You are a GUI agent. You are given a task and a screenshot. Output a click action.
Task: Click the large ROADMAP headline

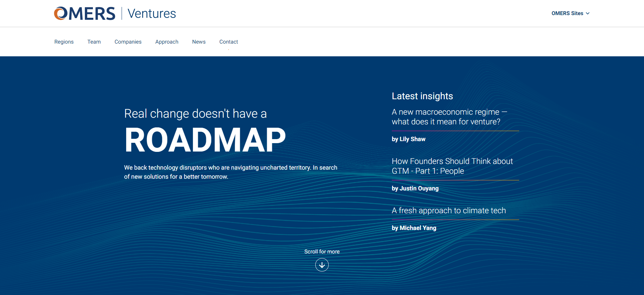[x=205, y=140]
